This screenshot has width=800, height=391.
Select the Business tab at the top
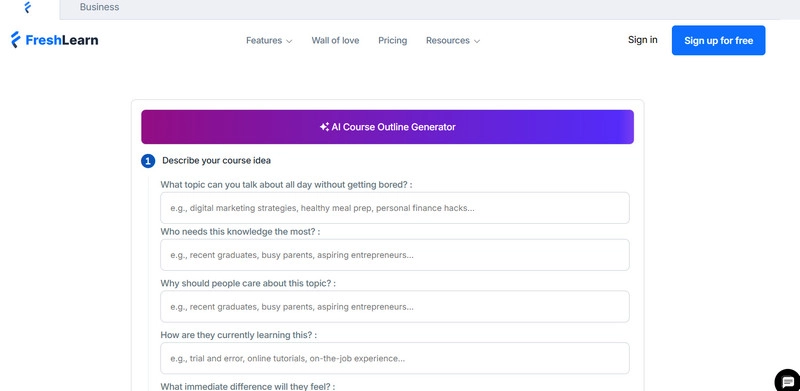99,7
